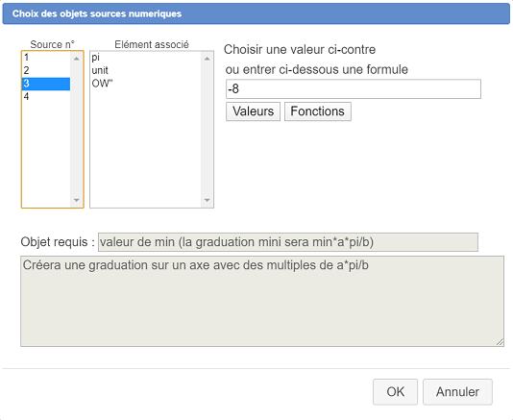513x420 pixels.
Task: Confirm the dialog with OK
Action: 395,392
